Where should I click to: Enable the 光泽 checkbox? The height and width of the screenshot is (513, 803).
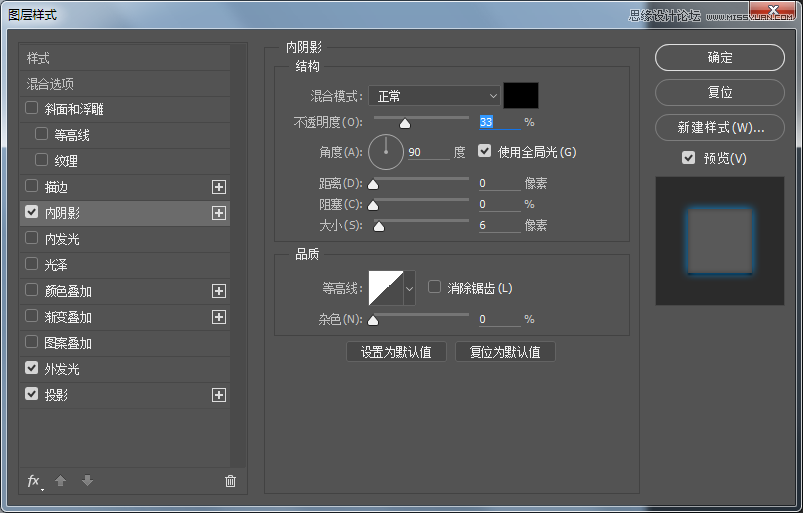click(x=31, y=264)
